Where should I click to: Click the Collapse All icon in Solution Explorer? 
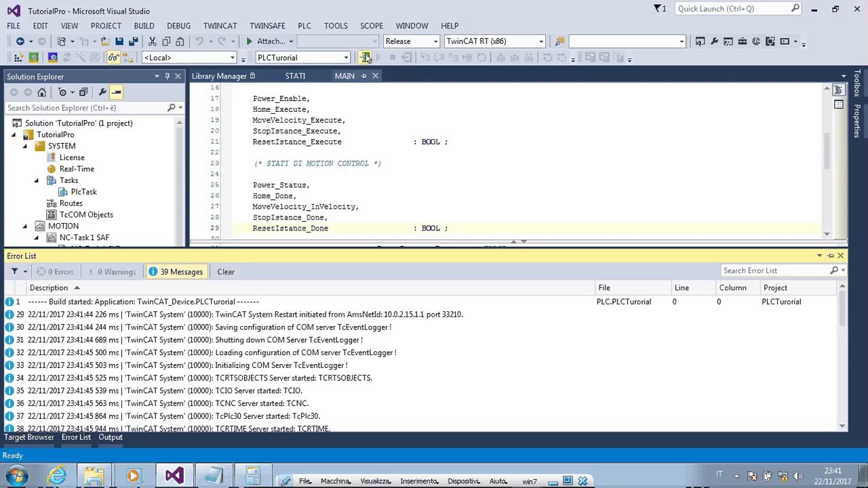tap(83, 92)
